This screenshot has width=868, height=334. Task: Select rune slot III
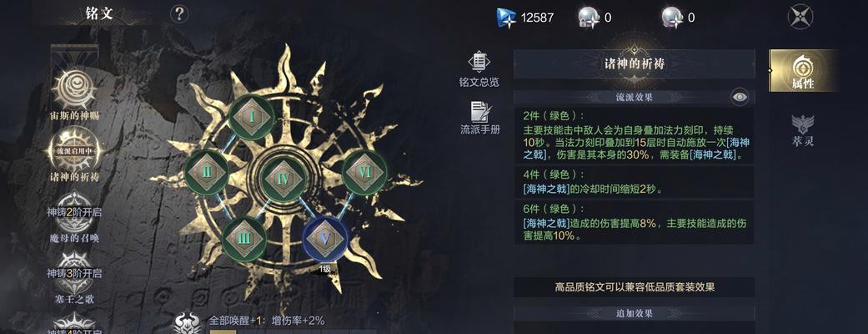[x=244, y=239]
